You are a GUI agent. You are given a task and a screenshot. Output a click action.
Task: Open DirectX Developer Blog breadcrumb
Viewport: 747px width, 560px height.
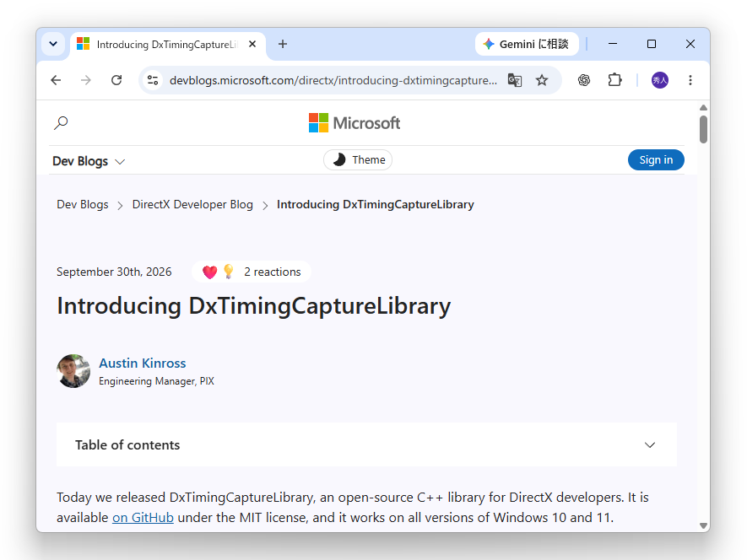click(x=192, y=204)
